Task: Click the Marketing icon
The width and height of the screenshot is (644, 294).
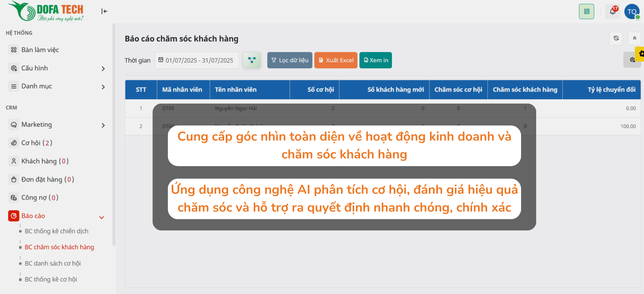Action: (14, 125)
